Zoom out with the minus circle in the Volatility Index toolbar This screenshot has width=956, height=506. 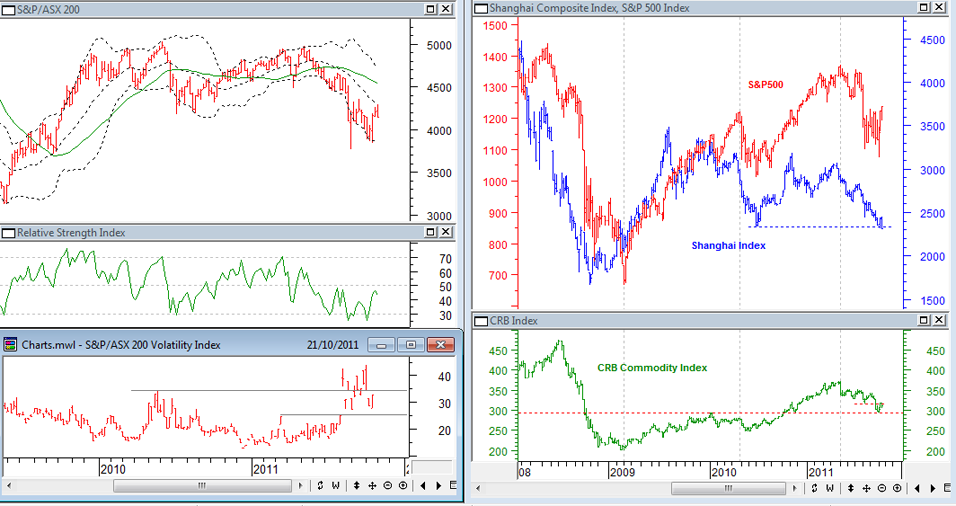coord(387,486)
